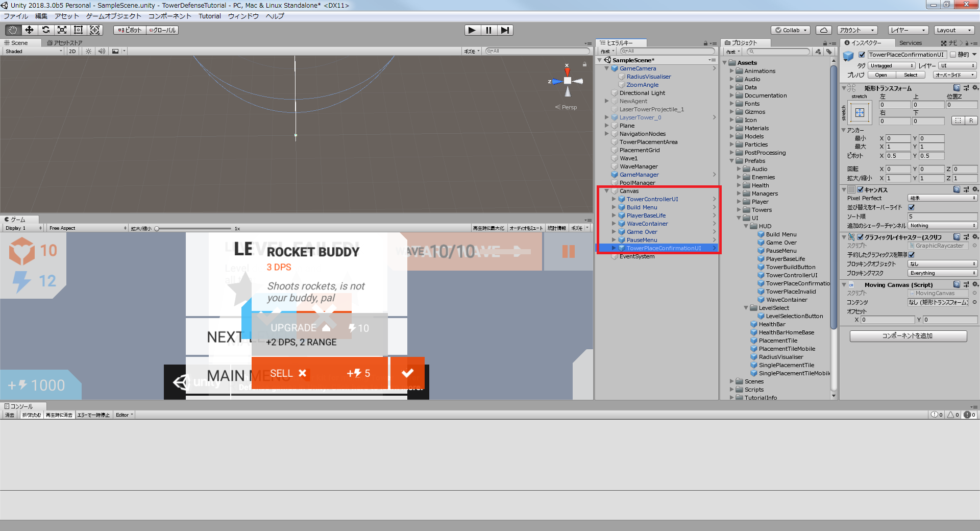980x531 pixels.
Task: Open Moving Canvas script field picker
Action: point(974,293)
